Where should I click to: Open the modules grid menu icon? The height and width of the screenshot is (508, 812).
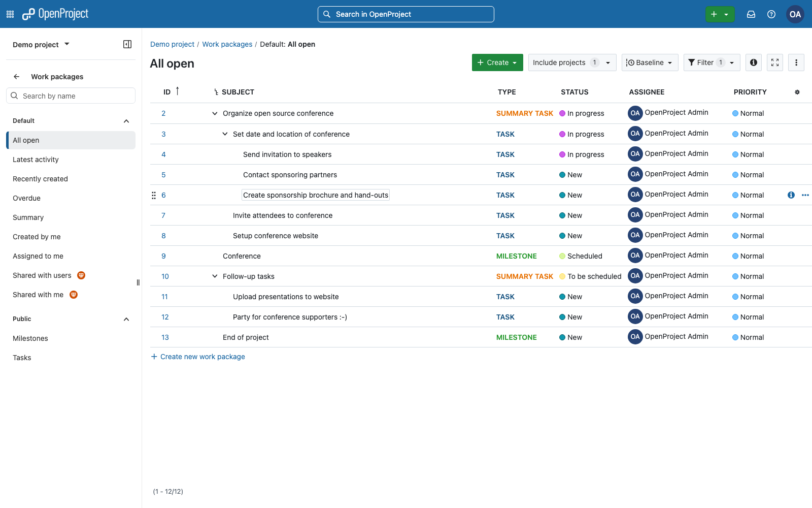tap(10, 14)
